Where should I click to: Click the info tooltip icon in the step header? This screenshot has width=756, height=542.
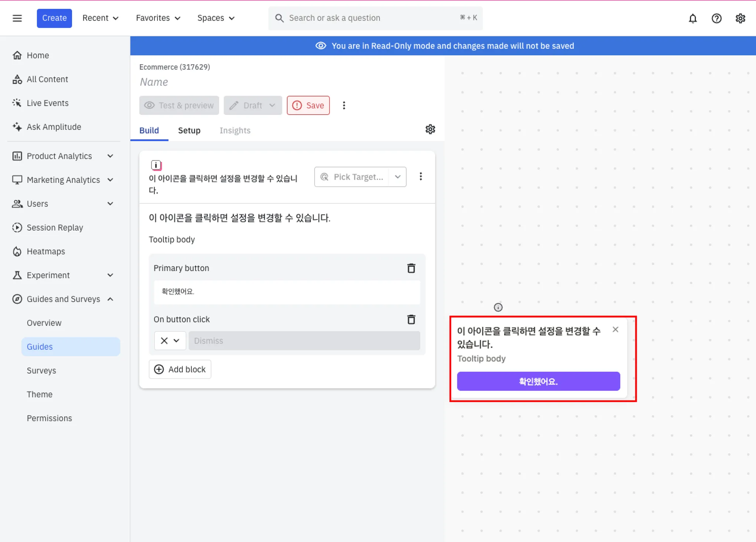[156, 165]
